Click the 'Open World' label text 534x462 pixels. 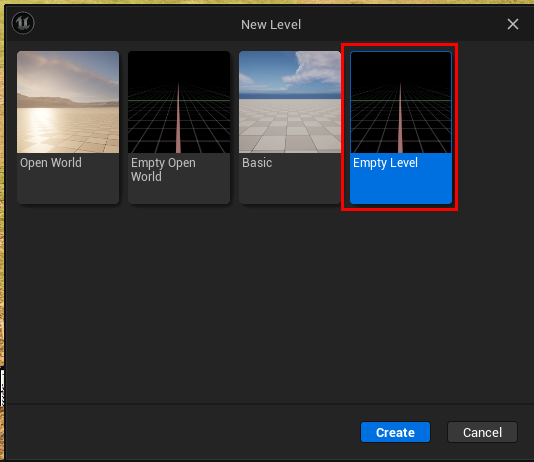coord(51,163)
